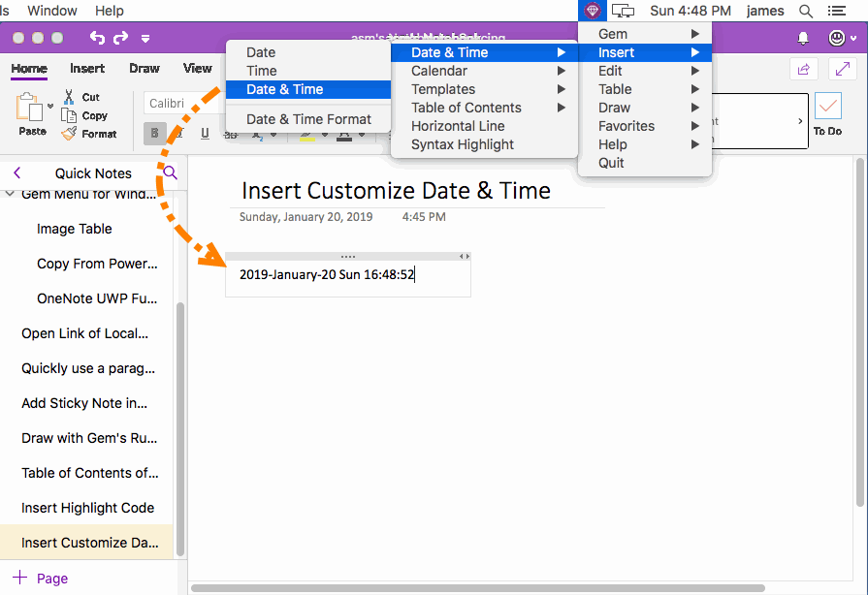
Task: Click the Paste clipboard icon
Action: pyautogui.click(x=29, y=107)
